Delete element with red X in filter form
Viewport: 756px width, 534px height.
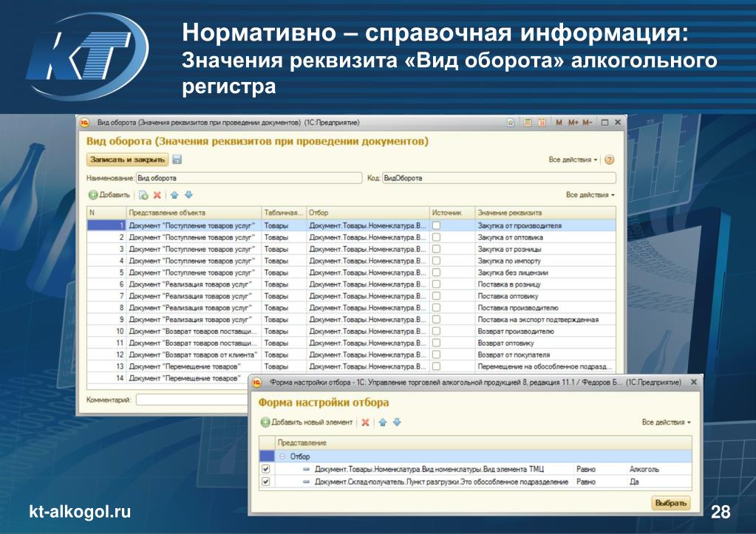tap(366, 422)
